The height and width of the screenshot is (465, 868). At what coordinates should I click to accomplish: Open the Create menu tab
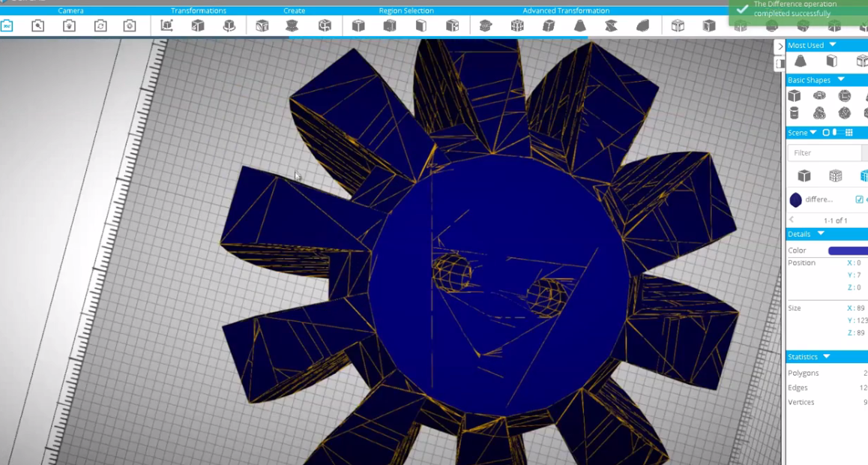294,10
